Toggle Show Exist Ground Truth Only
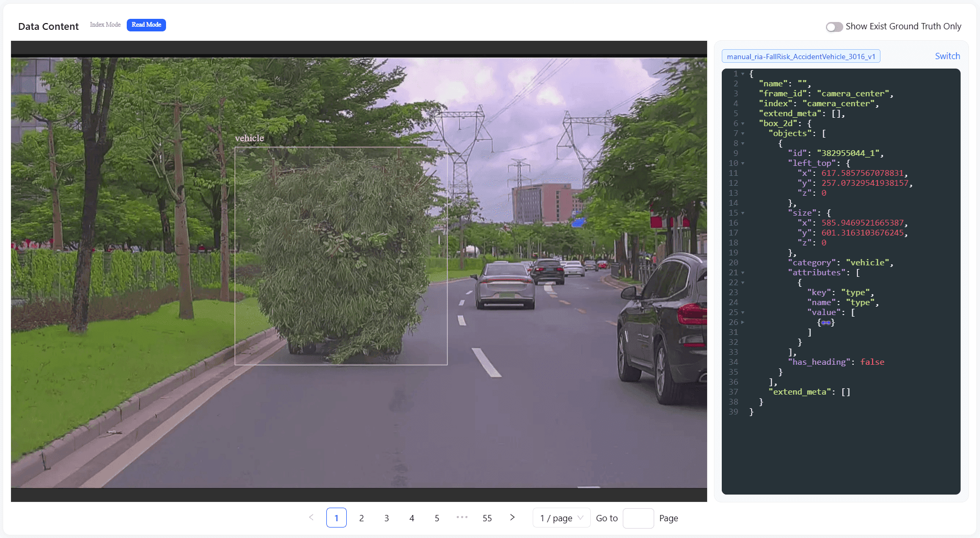The height and width of the screenshot is (538, 980). pyautogui.click(x=834, y=27)
